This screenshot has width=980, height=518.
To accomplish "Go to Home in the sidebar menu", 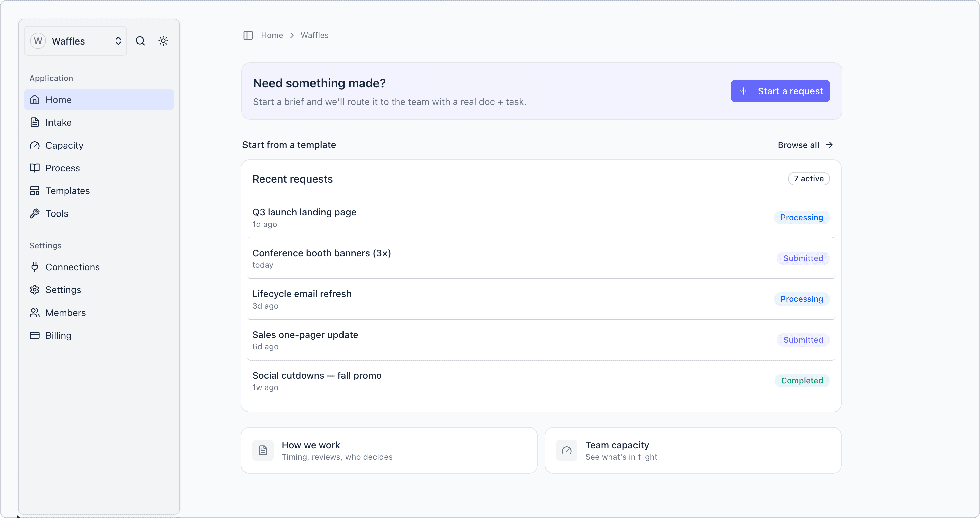I will tap(99, 100).
